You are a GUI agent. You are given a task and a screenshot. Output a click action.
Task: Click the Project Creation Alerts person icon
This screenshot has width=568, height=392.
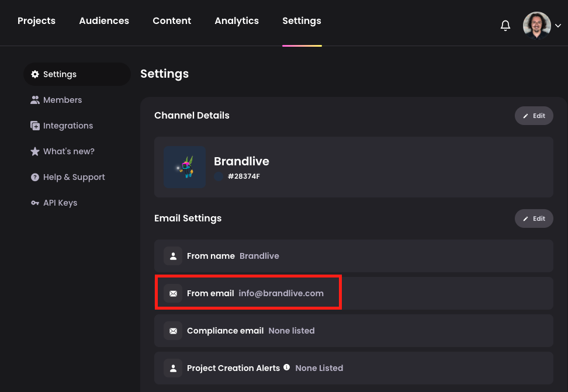(173, 368)
